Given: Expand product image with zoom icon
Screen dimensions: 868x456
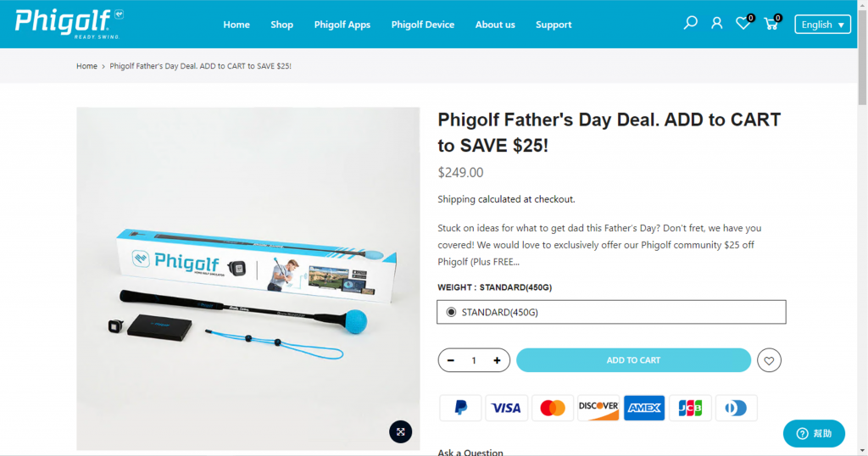Looking at the screenshot, I should point(401,431).
